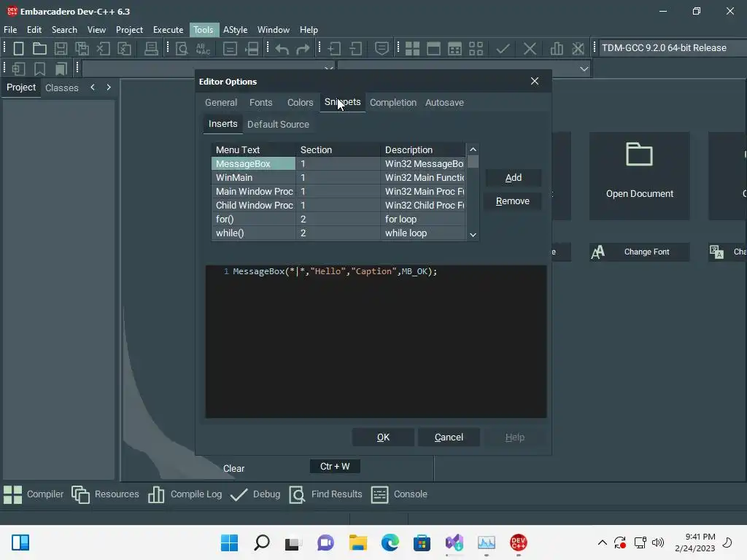Open the Find Results bottom tab
The width and height of the screenshot is (747, 560).
(325, 494)
